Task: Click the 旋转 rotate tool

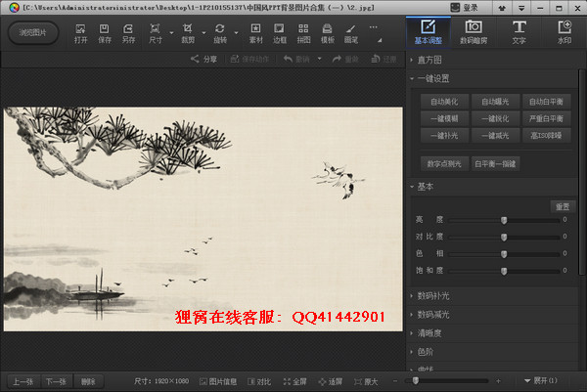Action: click(x=220, y=33)
